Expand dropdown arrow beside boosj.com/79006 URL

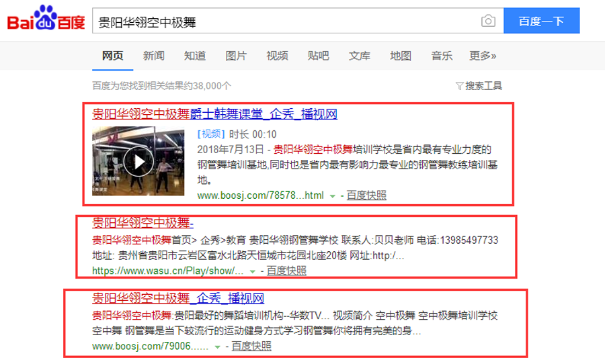[217, 347]
